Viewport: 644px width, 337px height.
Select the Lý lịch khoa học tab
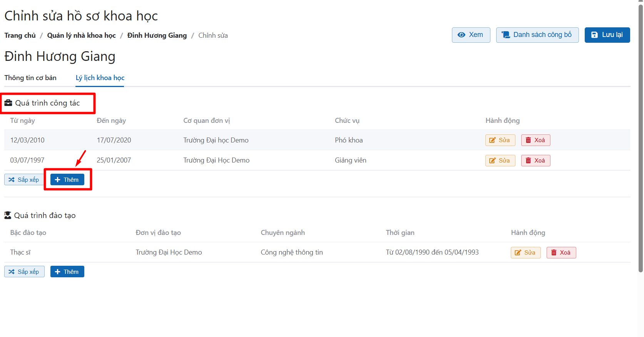click(100, 78)
